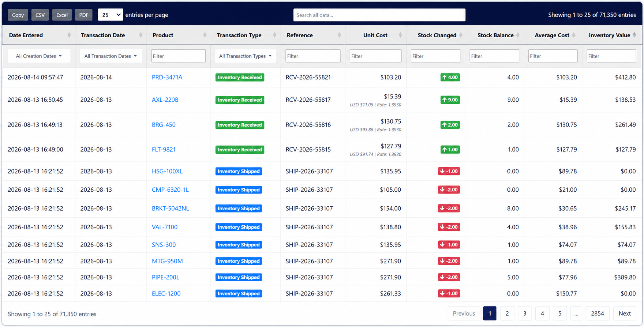
Task: Click date entered 2026-08-14 09:57:47
Action: click(x=35, y=77)
